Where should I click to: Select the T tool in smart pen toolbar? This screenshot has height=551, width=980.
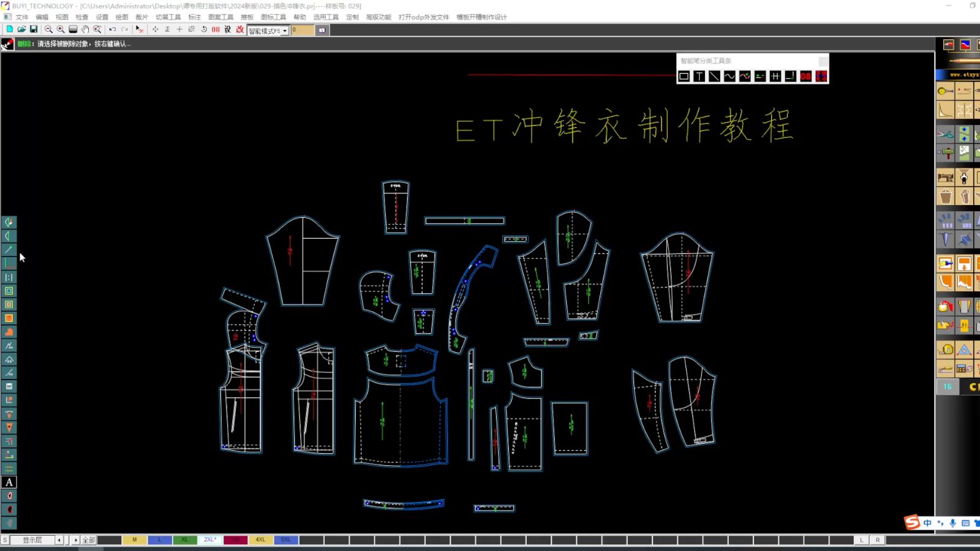[x=699, y=76]
